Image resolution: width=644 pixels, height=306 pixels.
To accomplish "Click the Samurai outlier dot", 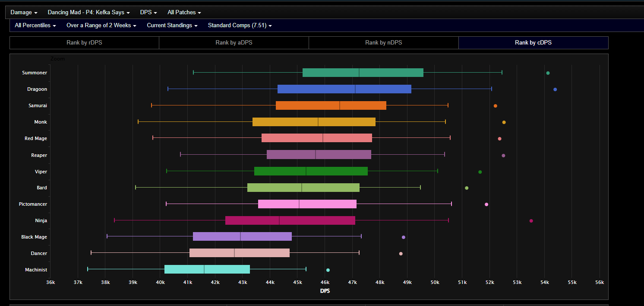I will (496, 106).
